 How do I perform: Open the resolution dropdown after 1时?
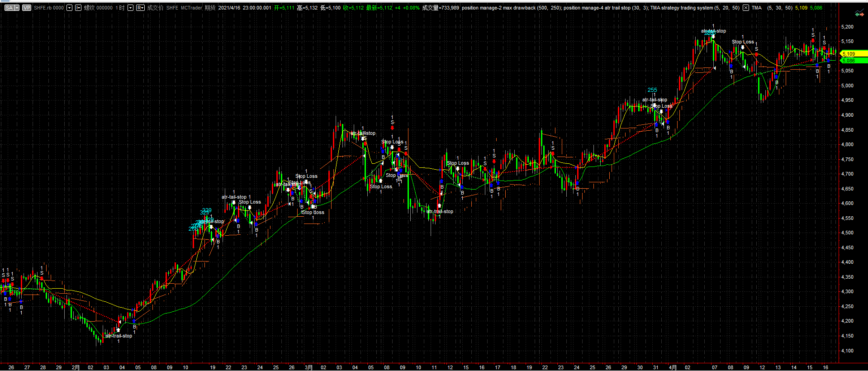point(131,8)
